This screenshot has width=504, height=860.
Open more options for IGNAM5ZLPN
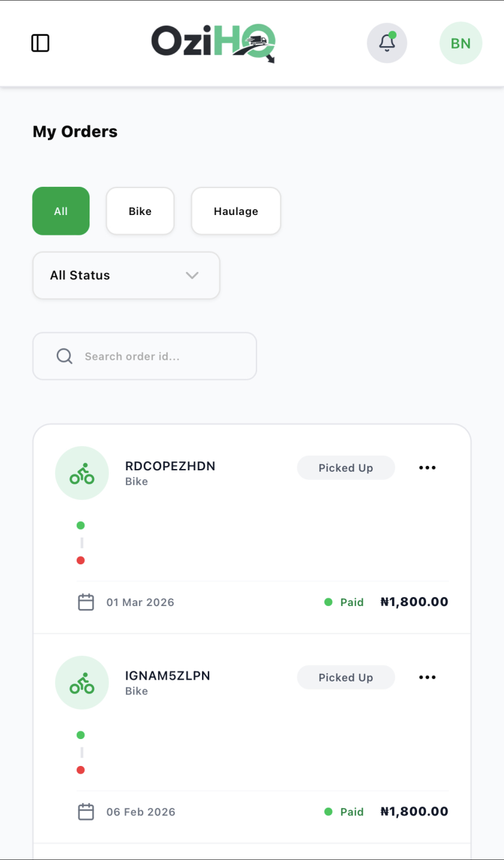[x=427, y=678]
